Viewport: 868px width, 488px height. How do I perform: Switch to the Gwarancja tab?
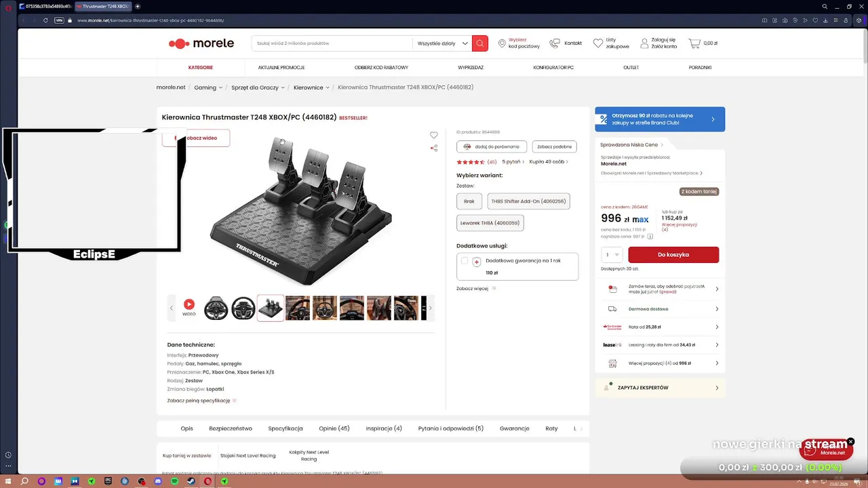pyautogui.click(x=515, y=428)
